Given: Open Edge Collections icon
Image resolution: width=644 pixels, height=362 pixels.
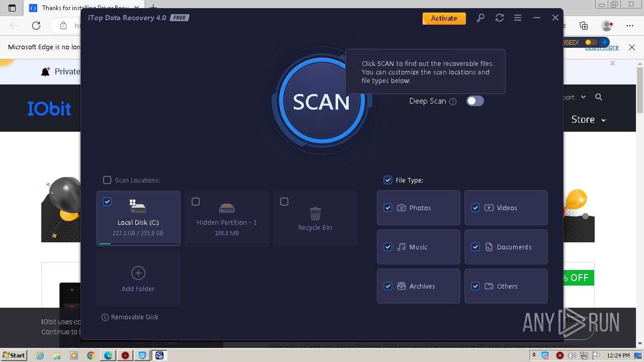Looking at the screenshot, I should click(x=584, y=26).
